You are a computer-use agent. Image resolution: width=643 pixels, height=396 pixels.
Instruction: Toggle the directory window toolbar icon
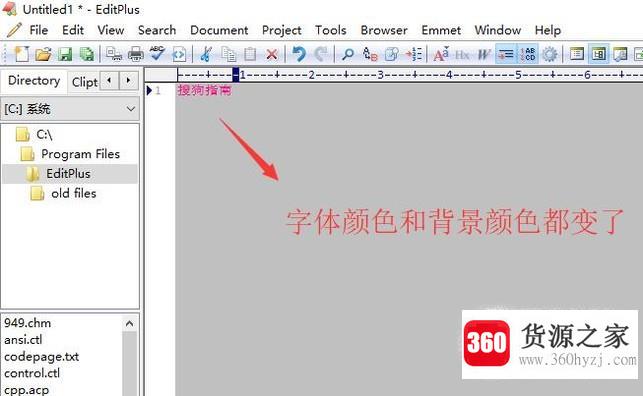coord(577,54)
